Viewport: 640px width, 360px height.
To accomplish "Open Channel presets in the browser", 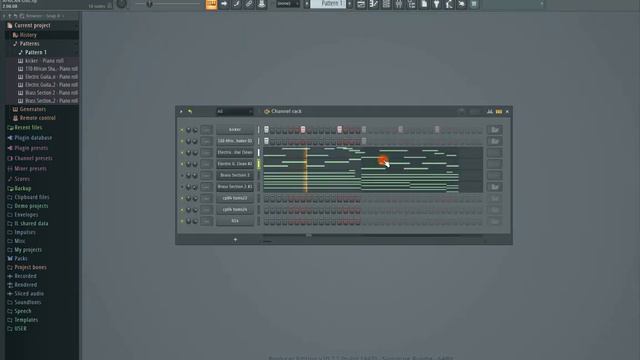I will (33, 158).
